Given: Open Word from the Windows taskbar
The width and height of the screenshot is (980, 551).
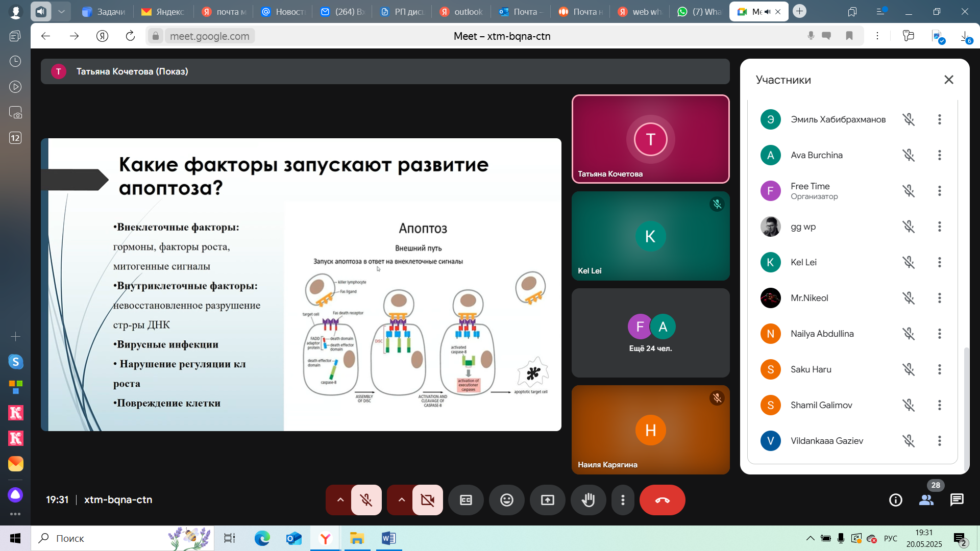Looking at the screenshot, I should [x=388, y=538].
